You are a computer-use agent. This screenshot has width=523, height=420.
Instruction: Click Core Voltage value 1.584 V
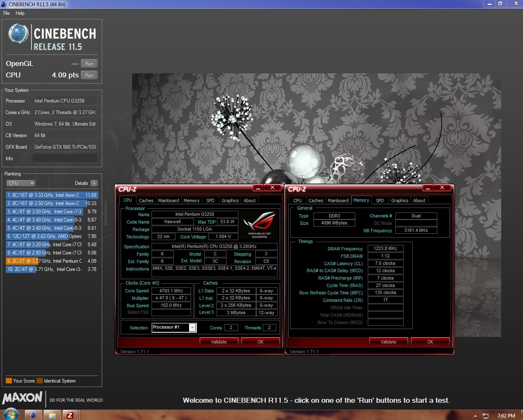point(223,237)
